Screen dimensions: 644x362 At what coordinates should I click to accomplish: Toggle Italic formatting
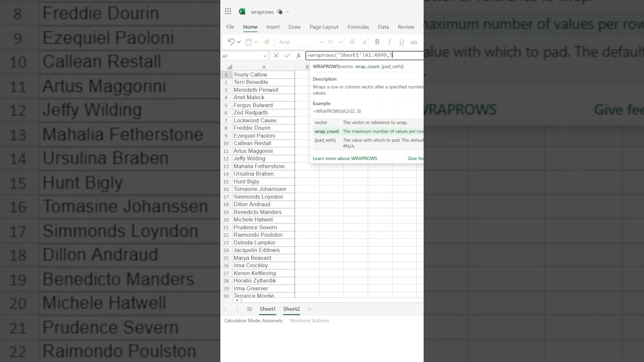pos(389,42)
